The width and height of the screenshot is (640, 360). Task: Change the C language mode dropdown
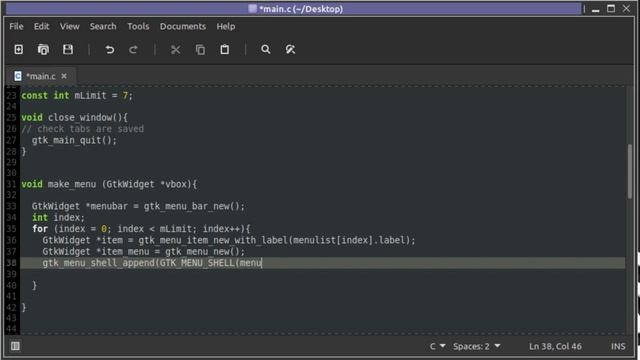click(x=437, y=346)
